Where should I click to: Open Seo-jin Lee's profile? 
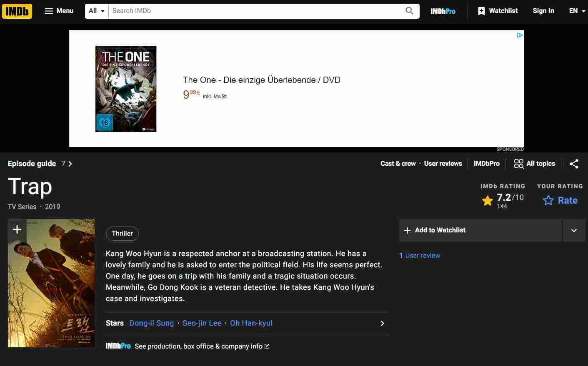(202, 323)
